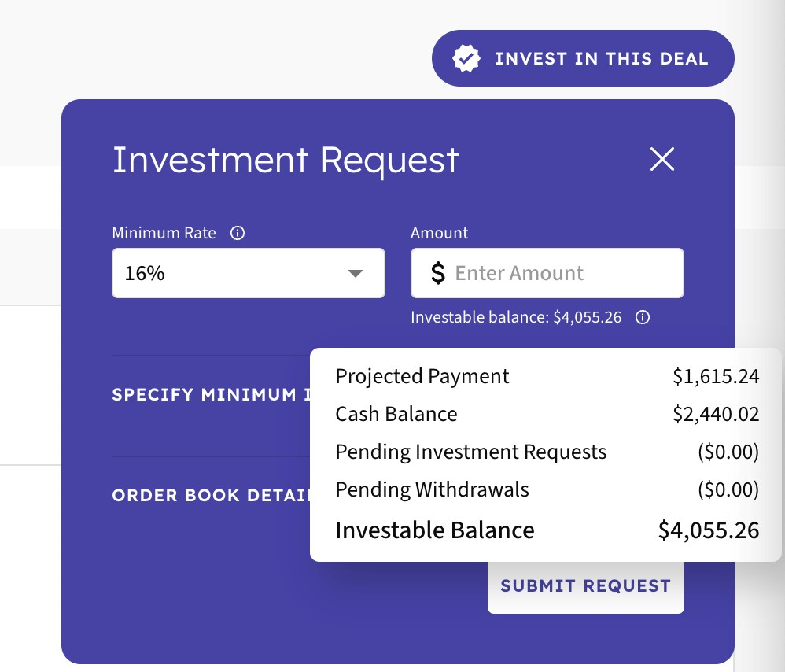Select the Cash Balance row in popup
The width and height of the screenshot is (785, 672).
(x=547, y=414)
